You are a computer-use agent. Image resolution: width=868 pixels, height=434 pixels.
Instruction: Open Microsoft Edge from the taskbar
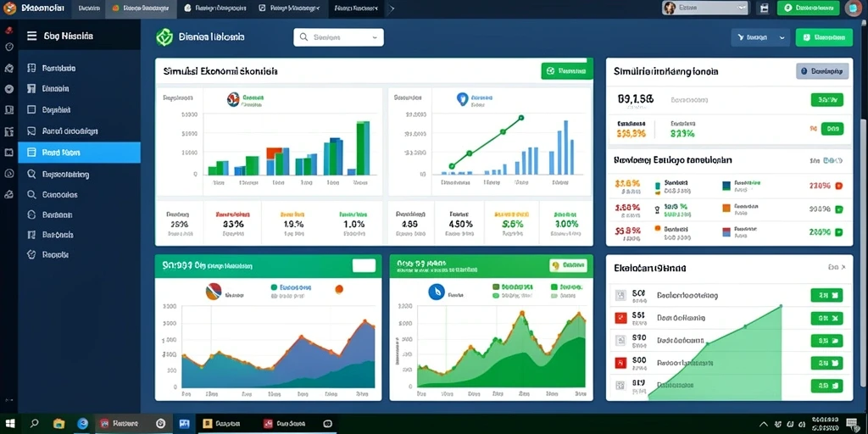(82, 424)
